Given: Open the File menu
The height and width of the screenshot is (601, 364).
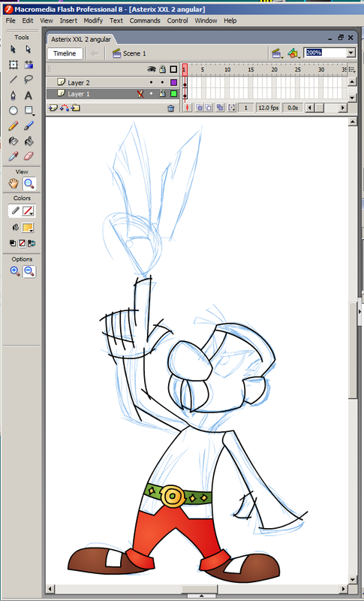Looking at the screenshot, I should click(11, 21).
